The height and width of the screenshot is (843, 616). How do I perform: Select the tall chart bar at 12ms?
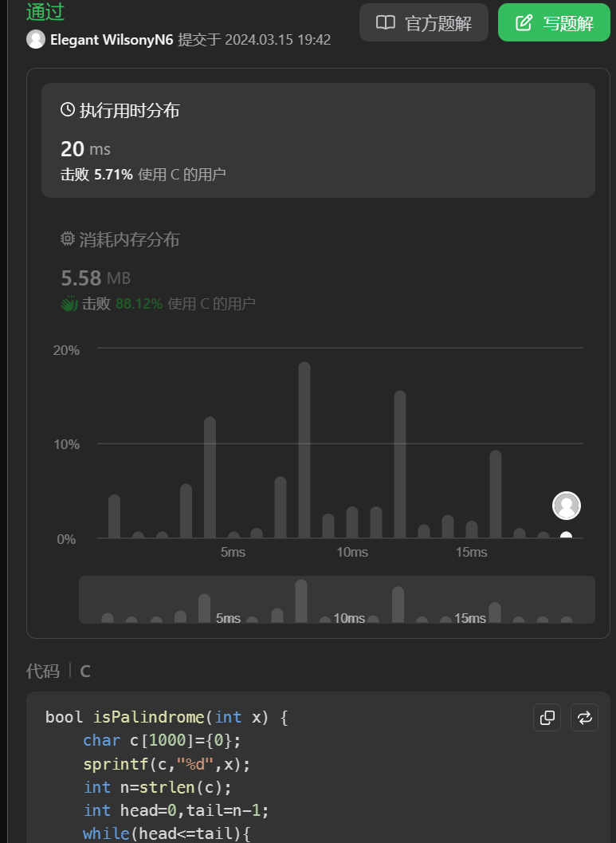point(400,464)
